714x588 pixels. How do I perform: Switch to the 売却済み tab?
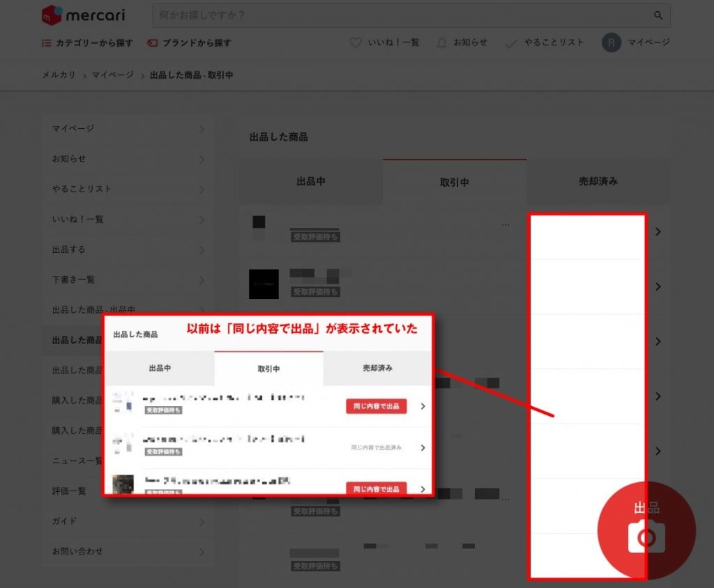[x=598, y=181]
